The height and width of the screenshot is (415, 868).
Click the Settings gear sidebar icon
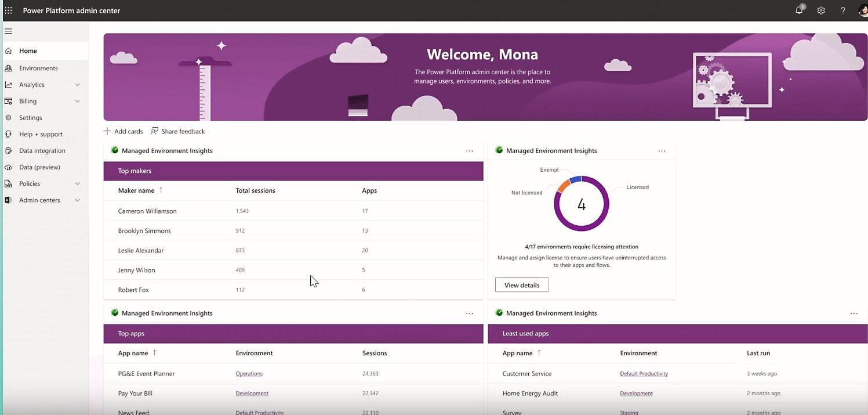pos(8,118)
